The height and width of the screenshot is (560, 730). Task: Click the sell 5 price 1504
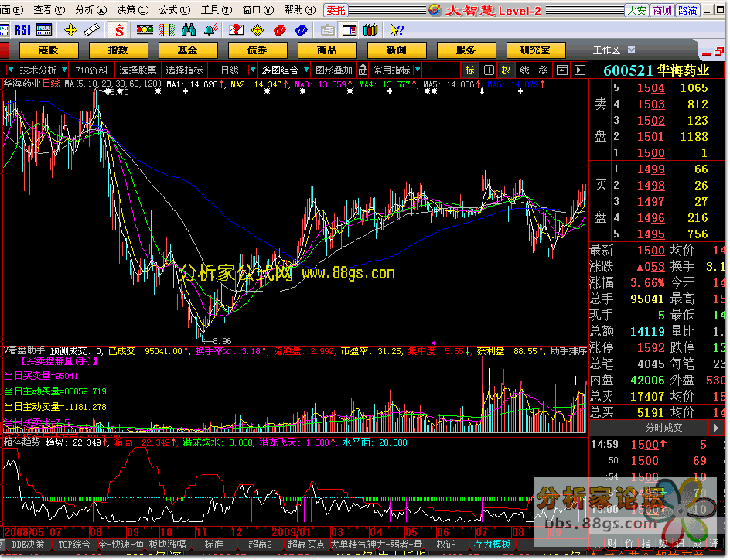tap(650, 88)
